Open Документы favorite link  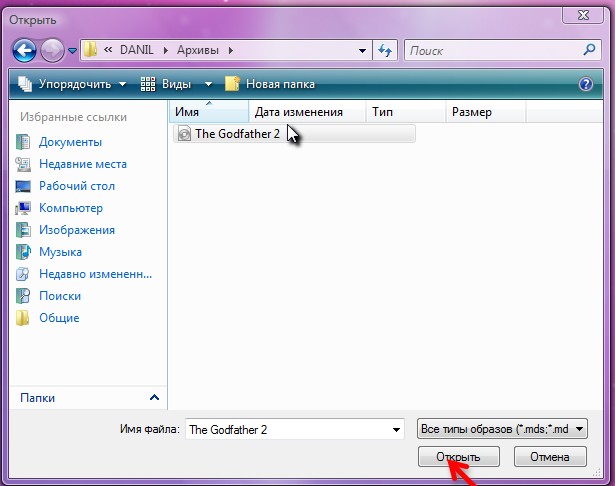click(70, 142)
